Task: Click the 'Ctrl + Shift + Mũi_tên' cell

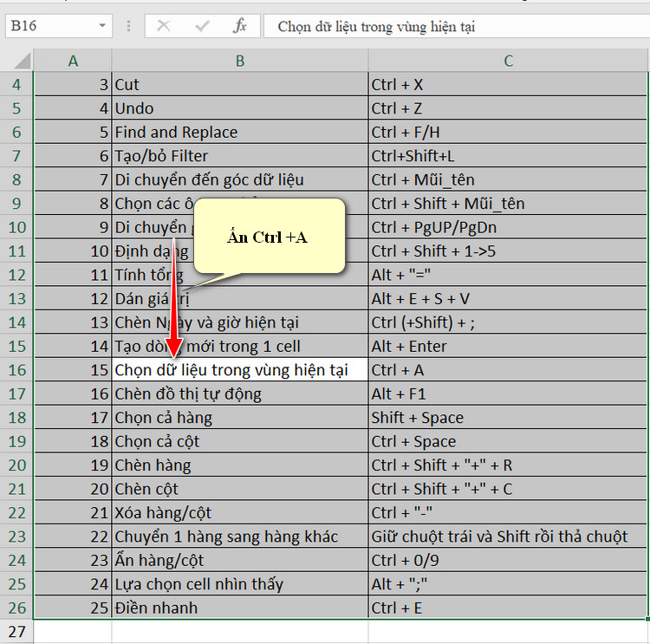Action: pos(507,204)
